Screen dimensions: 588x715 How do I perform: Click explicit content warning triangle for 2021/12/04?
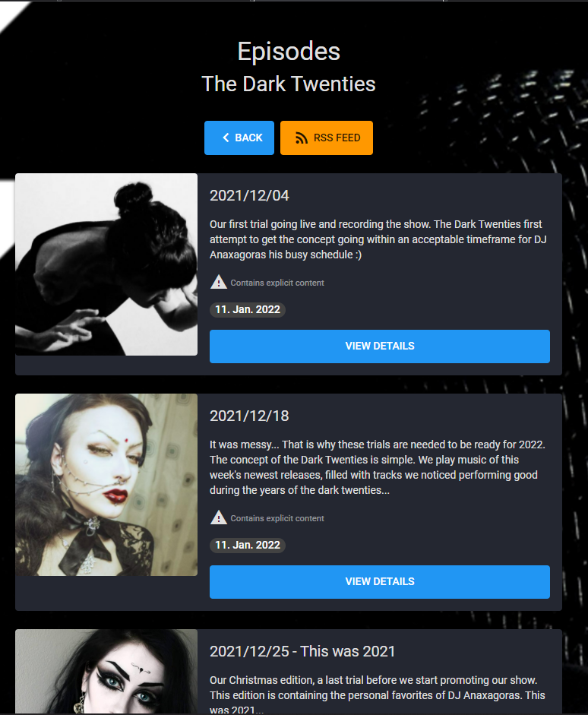click(x=219, y=282)
